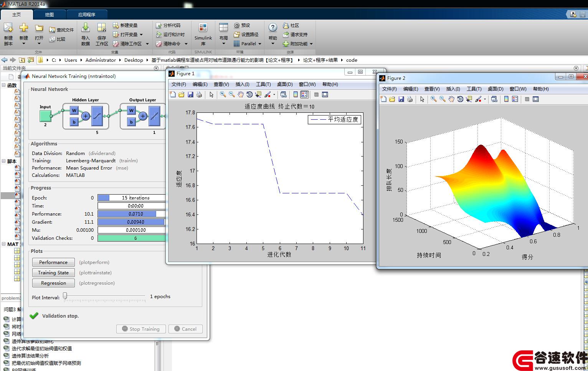Toggle the edit plot arrow in Figure 1
Image resolution: width=588 pixels, height=371 pixels.
tap(211, 94)
